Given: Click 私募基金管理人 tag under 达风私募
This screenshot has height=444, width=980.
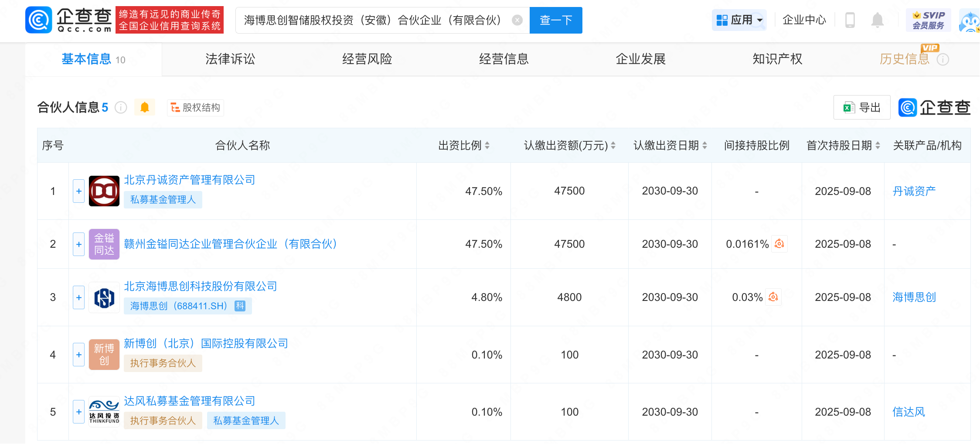Looking at the screenshot, I should 246,420.
